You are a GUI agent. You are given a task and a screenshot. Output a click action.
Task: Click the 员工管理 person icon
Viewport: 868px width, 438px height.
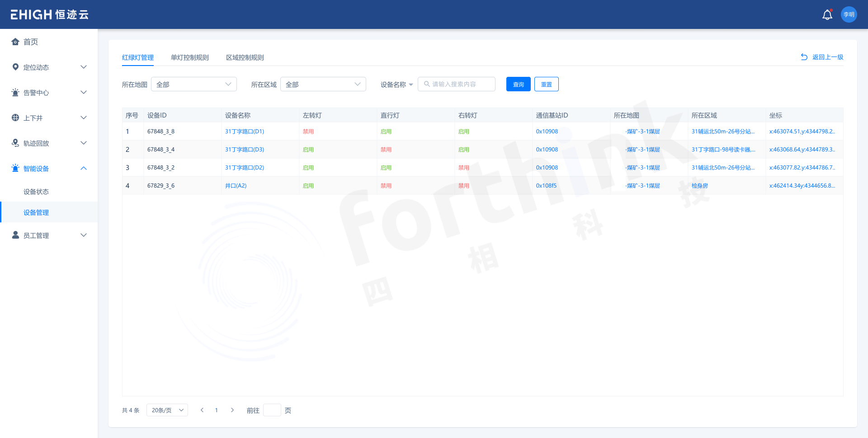click(15, 235)
